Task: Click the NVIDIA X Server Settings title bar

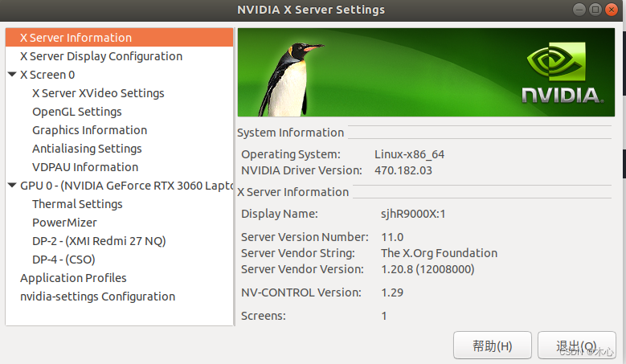Action: point(311,10)
